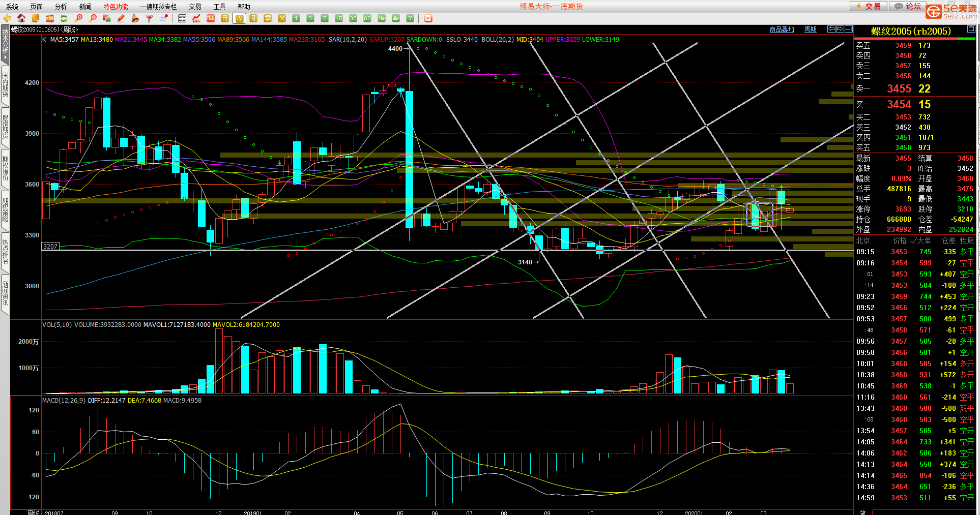Select the red drawing pencil tool
Viewport: 980px width, 515px height.
[121, 18]
